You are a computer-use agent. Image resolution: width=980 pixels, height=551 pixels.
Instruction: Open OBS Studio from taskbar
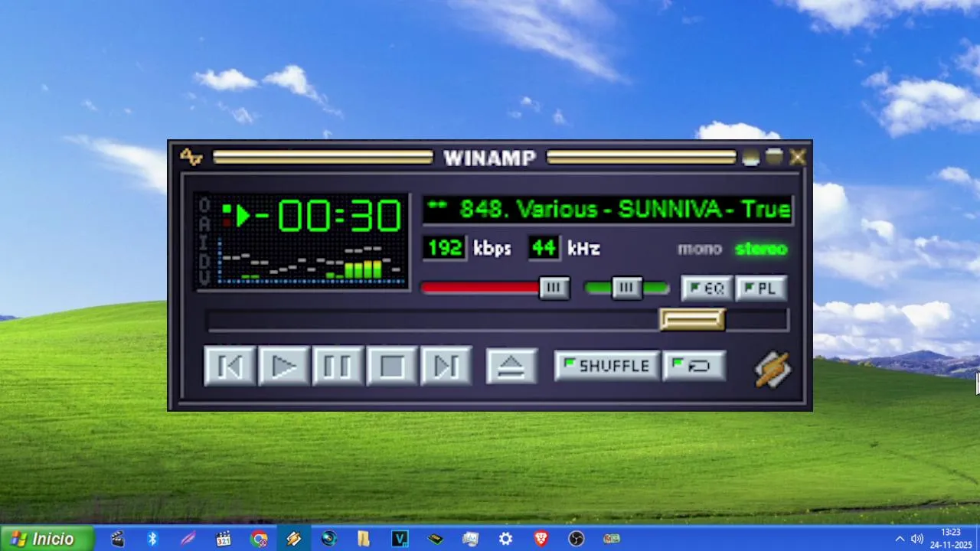coord(577,539)
